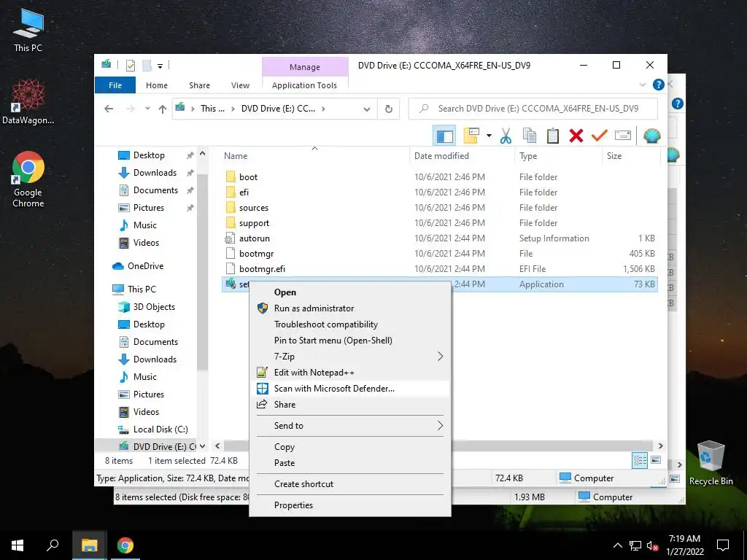
Task: Choose Open in the context menu
Action: [350, 292]
